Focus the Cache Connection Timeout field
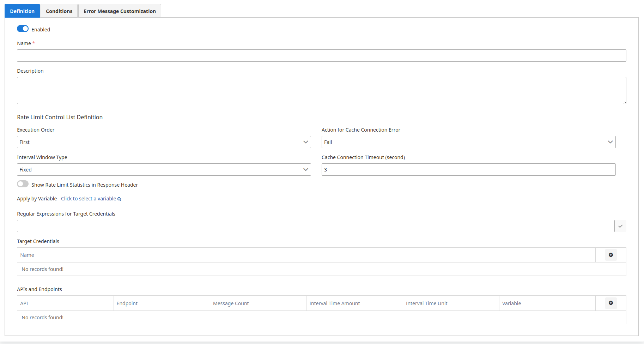This screenshot has width=644, height=344. coord(468,170)
